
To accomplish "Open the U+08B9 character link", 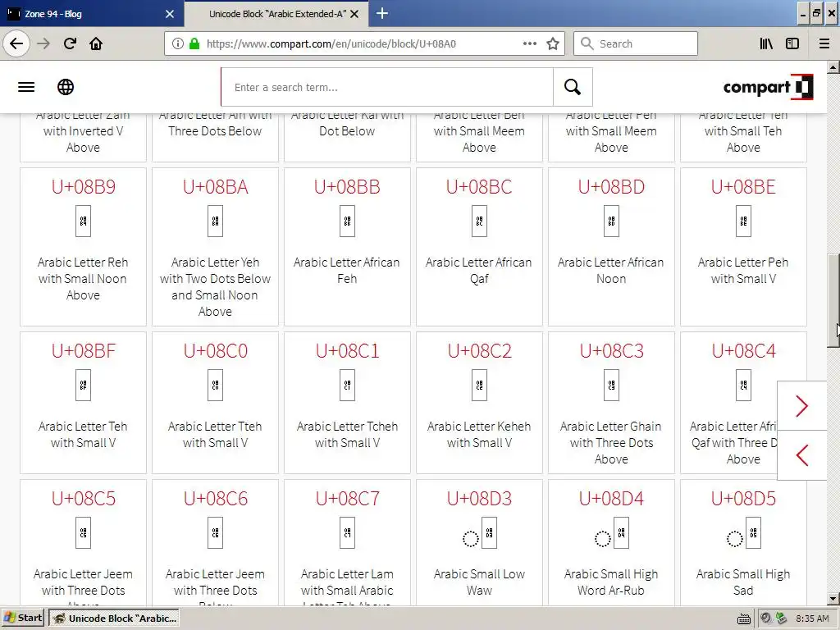I will click(x=83, y=187).
